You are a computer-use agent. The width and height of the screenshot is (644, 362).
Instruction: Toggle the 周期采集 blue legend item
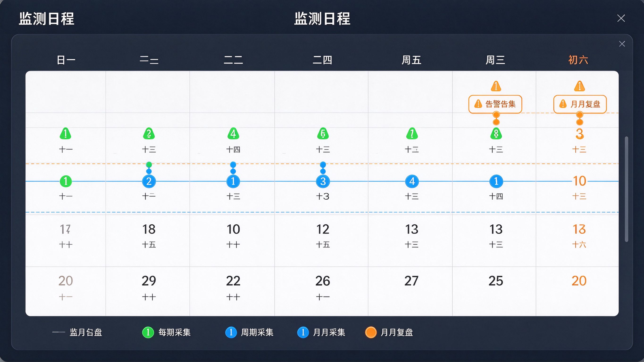point(249,332)
